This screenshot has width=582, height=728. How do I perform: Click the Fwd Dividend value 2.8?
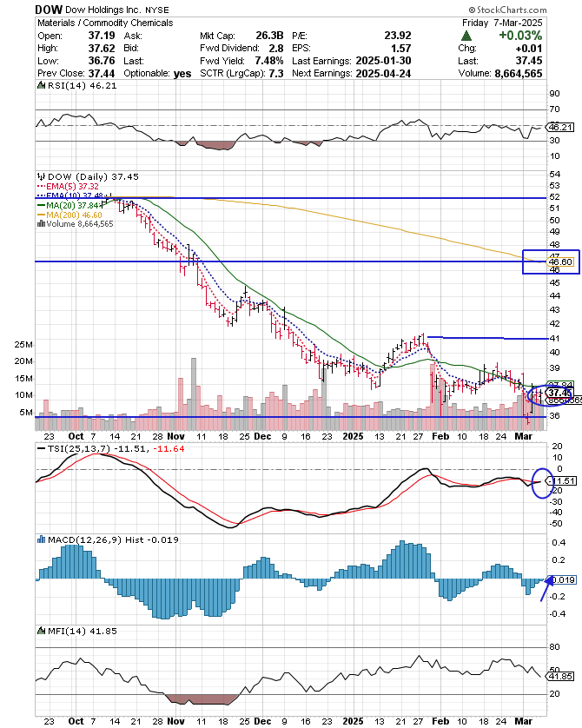point(275,49)
